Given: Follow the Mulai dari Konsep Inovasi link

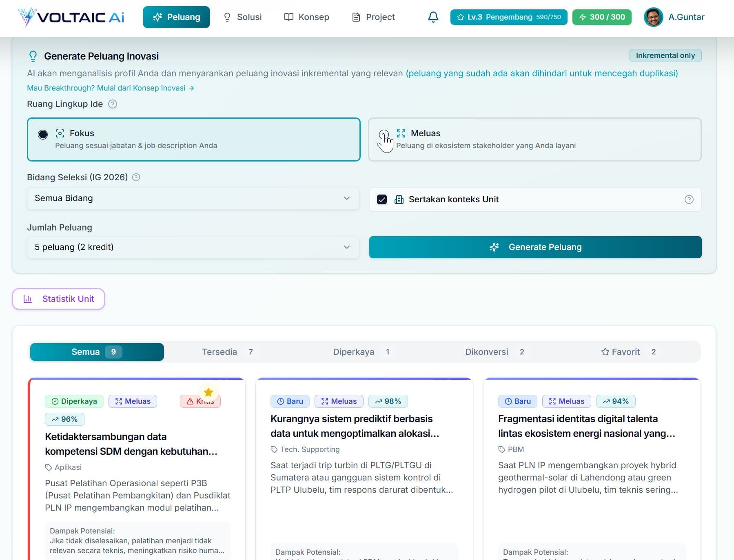Looking at the screenshot, I should tap(111, 88).
